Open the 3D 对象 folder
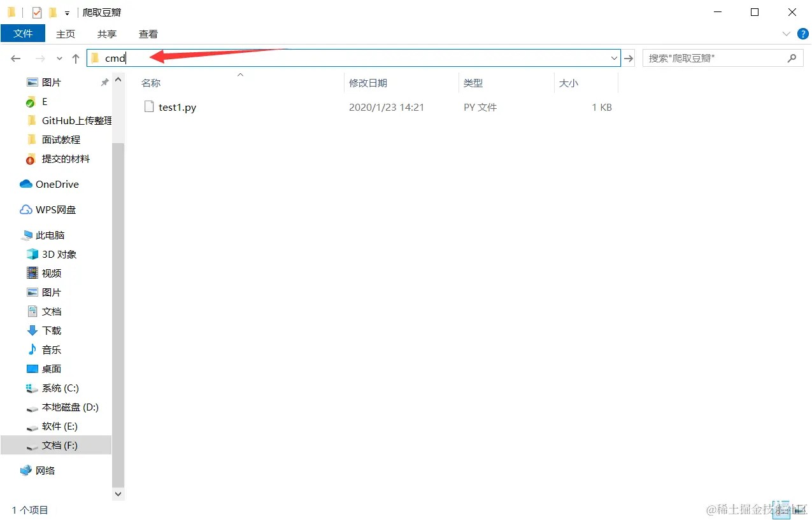The width and height of the screenshot is (812, 520). click(59, 255)
